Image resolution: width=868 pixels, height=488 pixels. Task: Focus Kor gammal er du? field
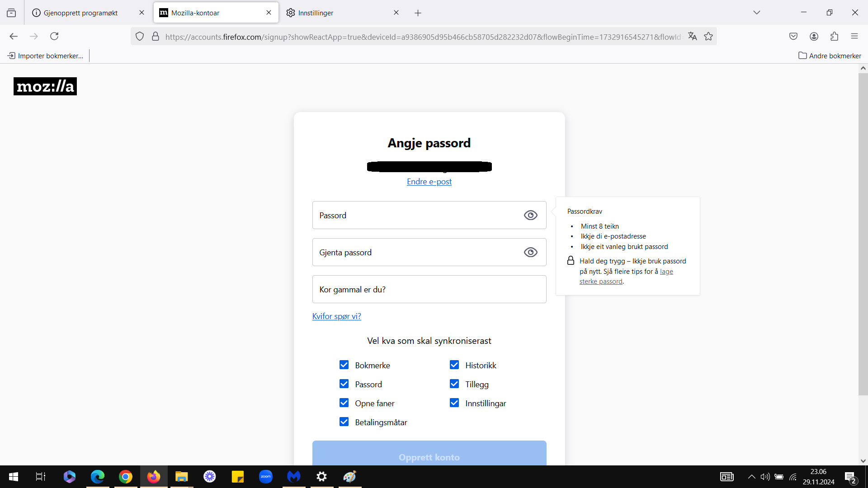[429, 289]
